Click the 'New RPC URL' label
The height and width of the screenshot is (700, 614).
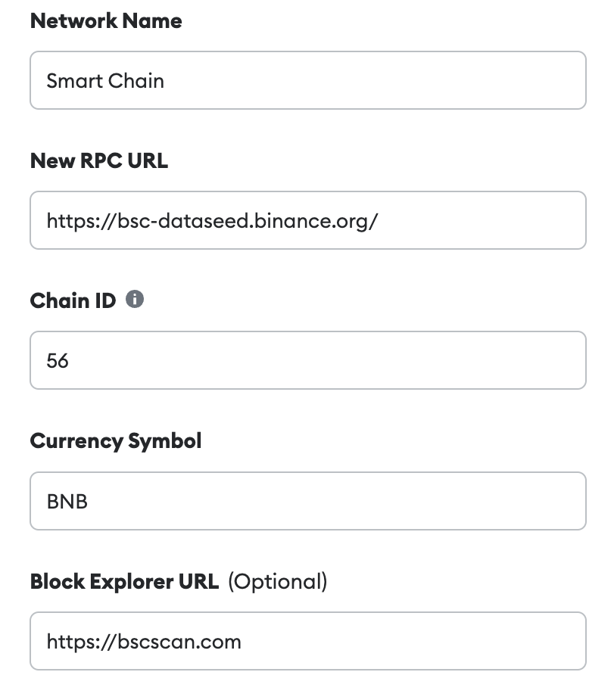click(99, 160)
